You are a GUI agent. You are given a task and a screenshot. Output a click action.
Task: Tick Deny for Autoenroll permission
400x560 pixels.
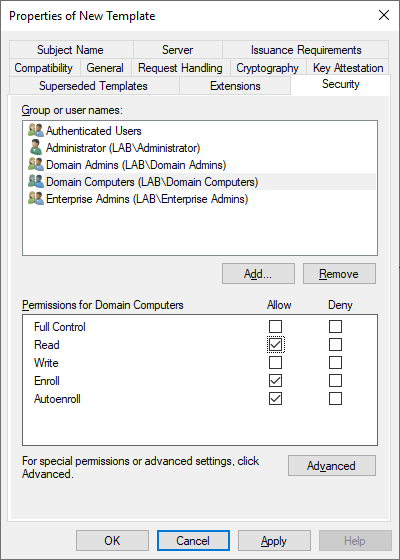pyautogui.click(x=335, y=399)
